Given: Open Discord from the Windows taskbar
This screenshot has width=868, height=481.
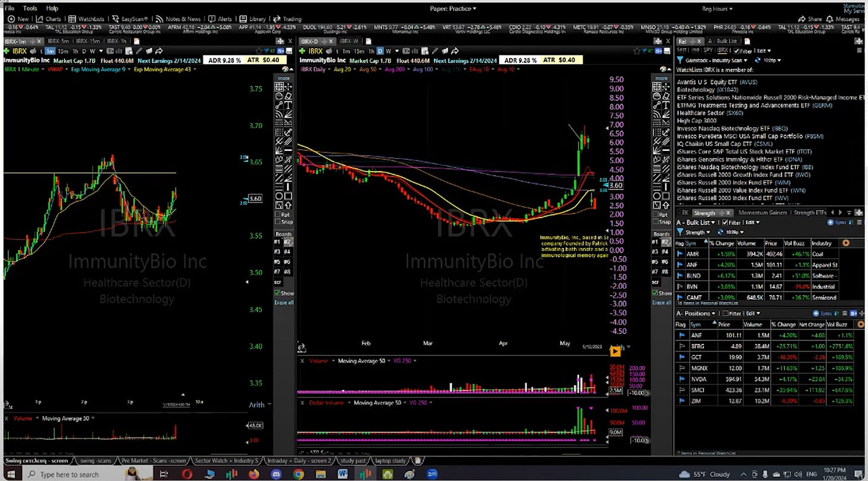Looking at the screenshot, I should click(x=276, y=474).
